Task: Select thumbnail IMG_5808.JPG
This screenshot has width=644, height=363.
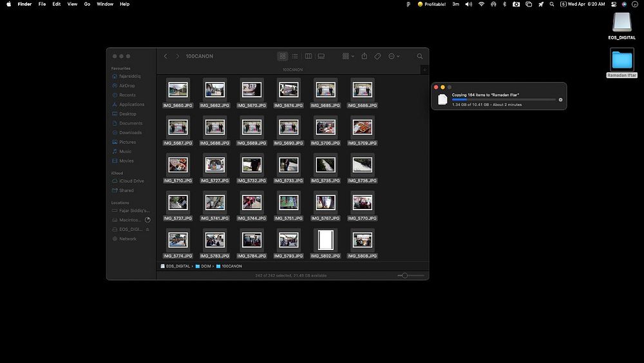Action: click(x=362, y=240)
